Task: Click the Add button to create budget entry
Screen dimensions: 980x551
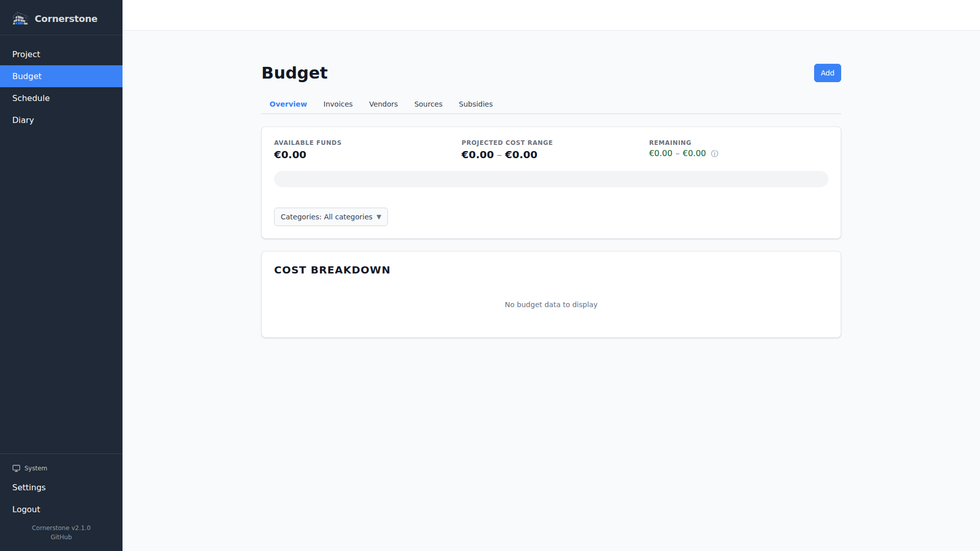Action: (827, 72)
